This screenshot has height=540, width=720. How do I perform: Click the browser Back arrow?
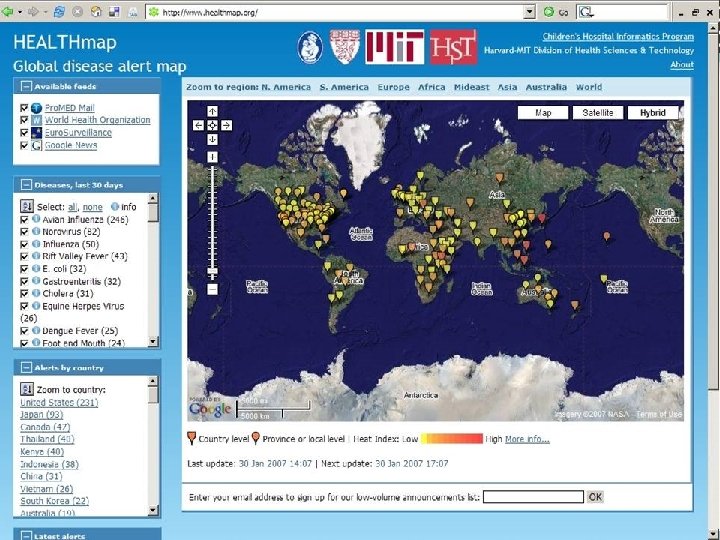tap(7, 11)
